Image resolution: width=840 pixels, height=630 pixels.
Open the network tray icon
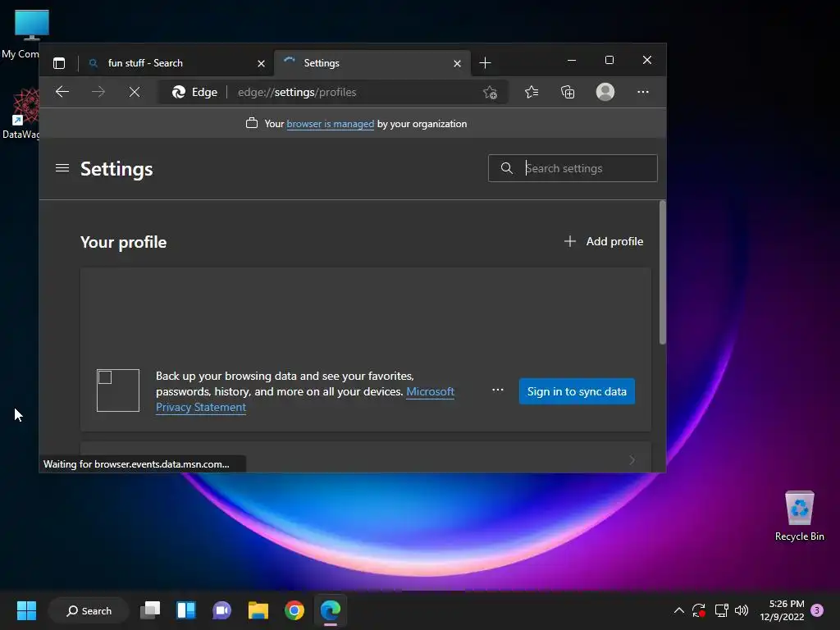(x=721, y=610)
